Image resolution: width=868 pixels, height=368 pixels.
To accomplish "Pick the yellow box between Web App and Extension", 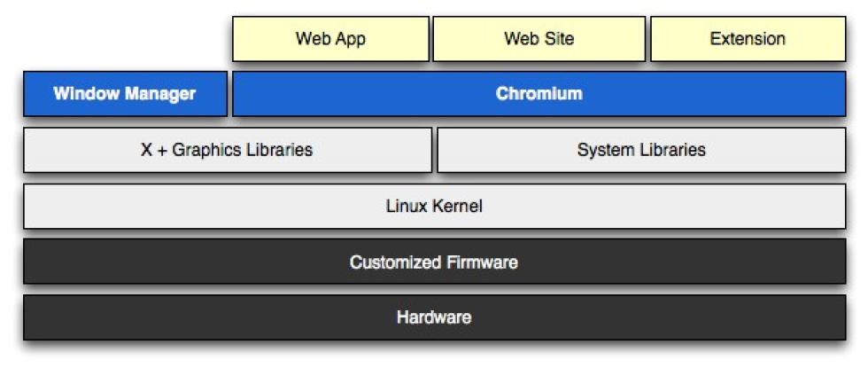I will click(539, 39).
